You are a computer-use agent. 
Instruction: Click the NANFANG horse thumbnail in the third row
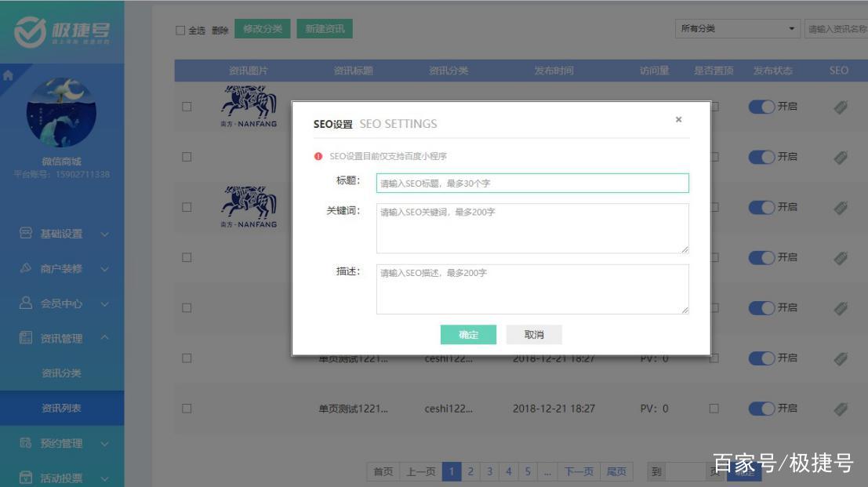click(249, 207)
